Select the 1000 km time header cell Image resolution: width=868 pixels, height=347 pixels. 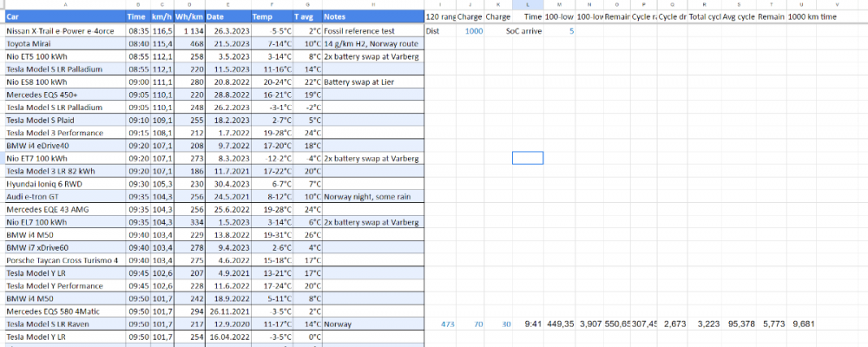tap(812, 16)
